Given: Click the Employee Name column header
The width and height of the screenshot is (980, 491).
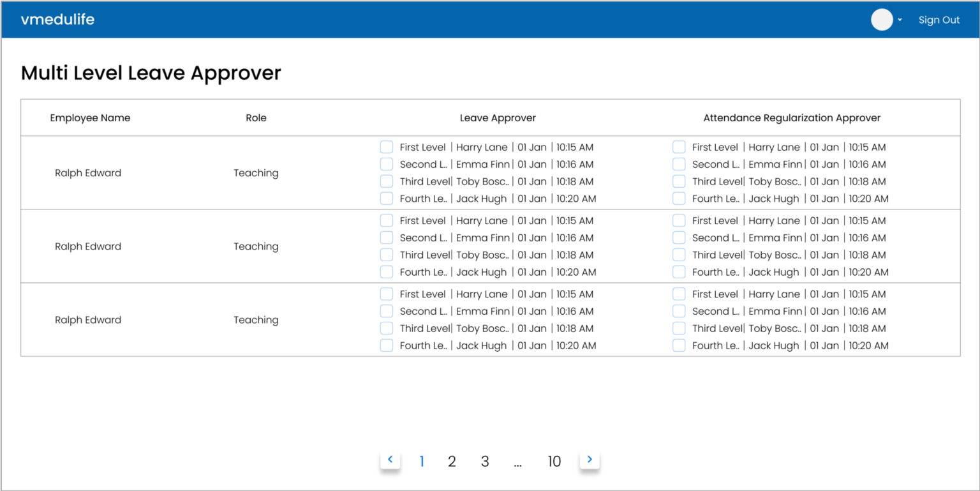Looking at the screenshot, I should (90, 117).
